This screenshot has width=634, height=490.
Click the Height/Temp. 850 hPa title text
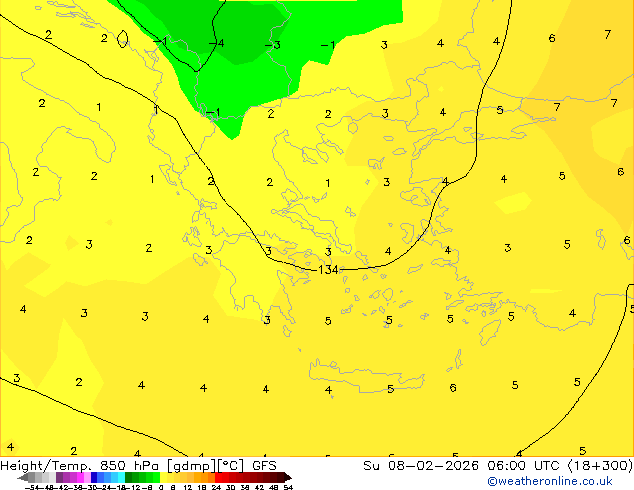click(x=79, y=466)
